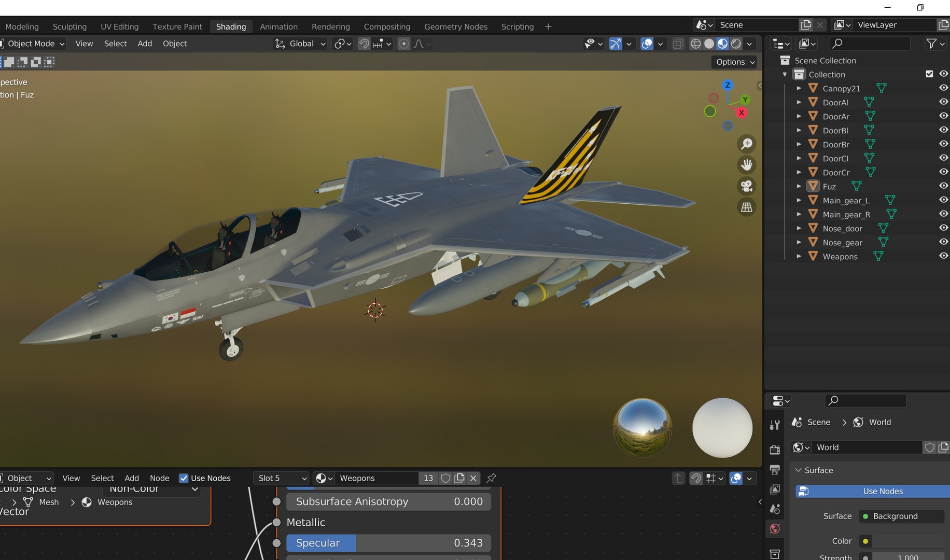Switch to Geometry Nodes workspace tab
The image size is (950, 560).
(456, 26)
